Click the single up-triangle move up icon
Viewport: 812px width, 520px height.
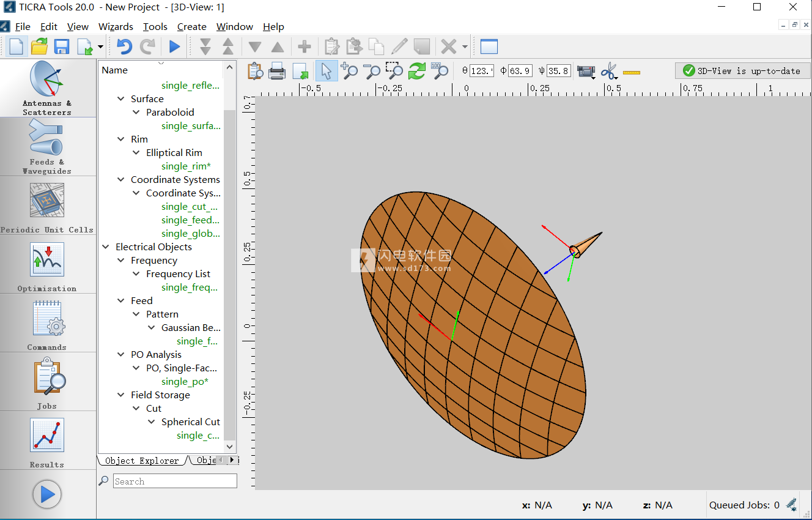(277, 47)
